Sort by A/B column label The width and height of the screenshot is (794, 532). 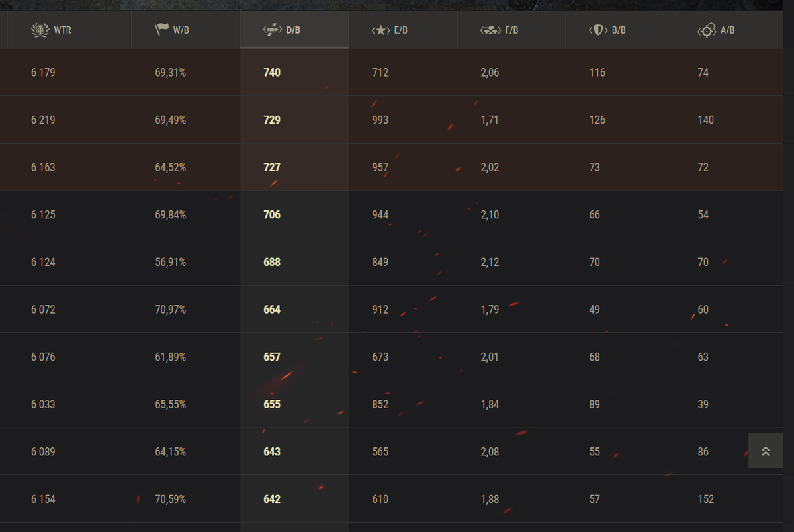point(728,30)
